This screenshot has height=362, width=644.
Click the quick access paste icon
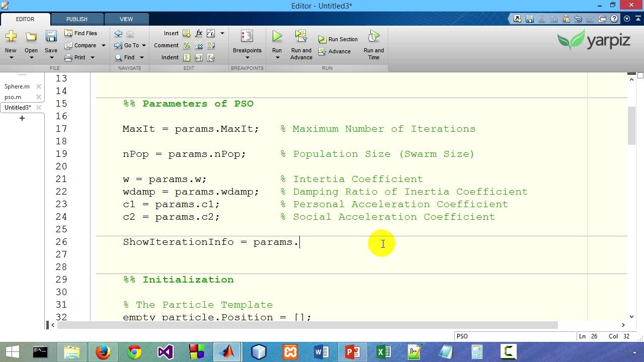(x=566, y=19)
